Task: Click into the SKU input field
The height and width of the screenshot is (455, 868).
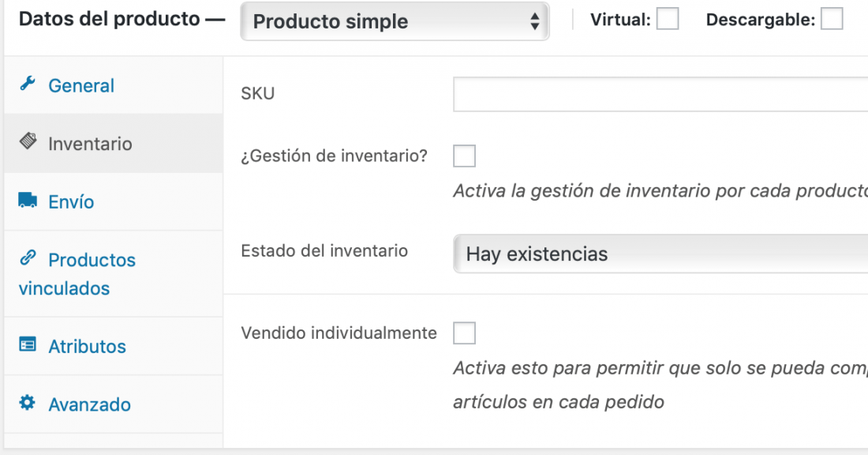Action: tap(660, 94)
